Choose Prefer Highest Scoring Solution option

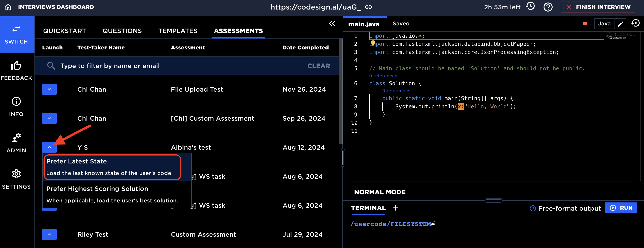(x=117, y=194)
